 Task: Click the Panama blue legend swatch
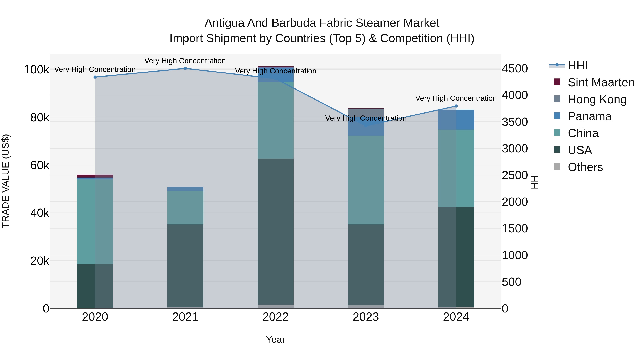coord(557,116)
